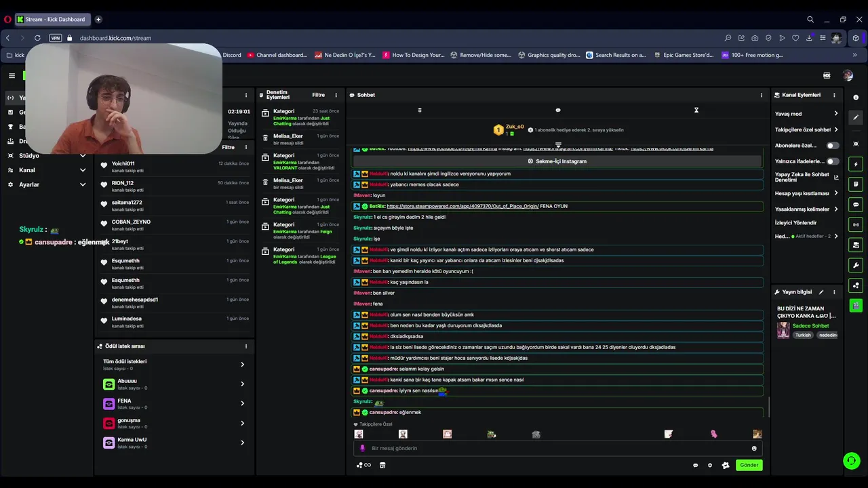Click the chat panel scrollbar

pyautogui.click(x=768, y=407)
